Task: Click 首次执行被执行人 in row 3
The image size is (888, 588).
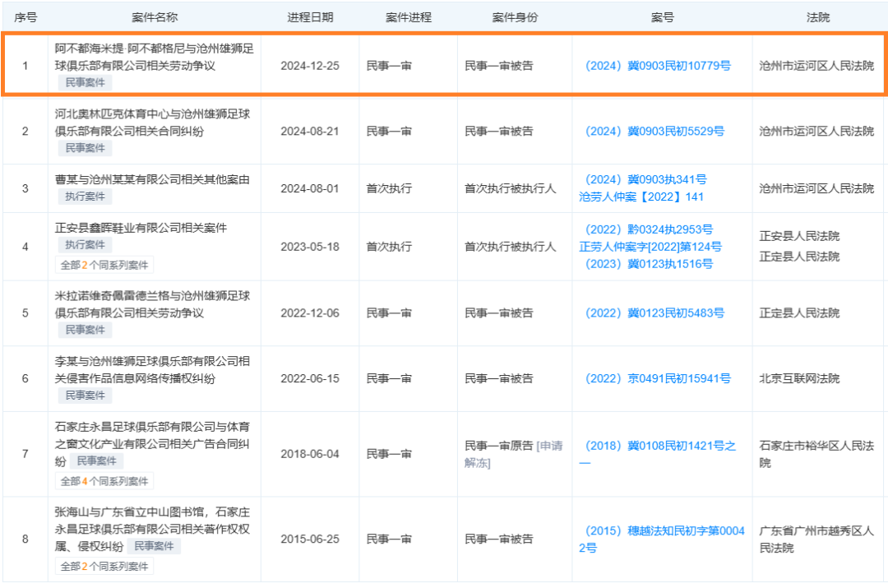Action: pyautogui.click(x=511, y=188)
